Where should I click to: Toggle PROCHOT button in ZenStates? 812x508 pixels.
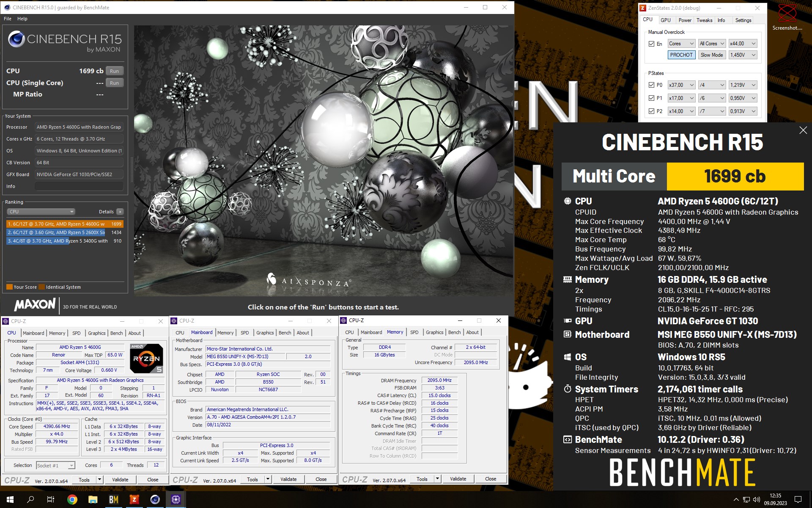coord(681,55)
